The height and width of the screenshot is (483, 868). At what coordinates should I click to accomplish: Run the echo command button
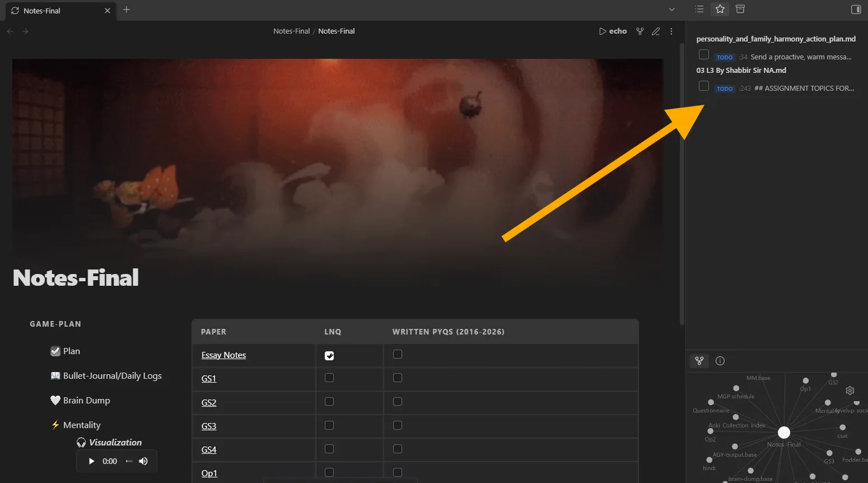[x=613, y=31]
